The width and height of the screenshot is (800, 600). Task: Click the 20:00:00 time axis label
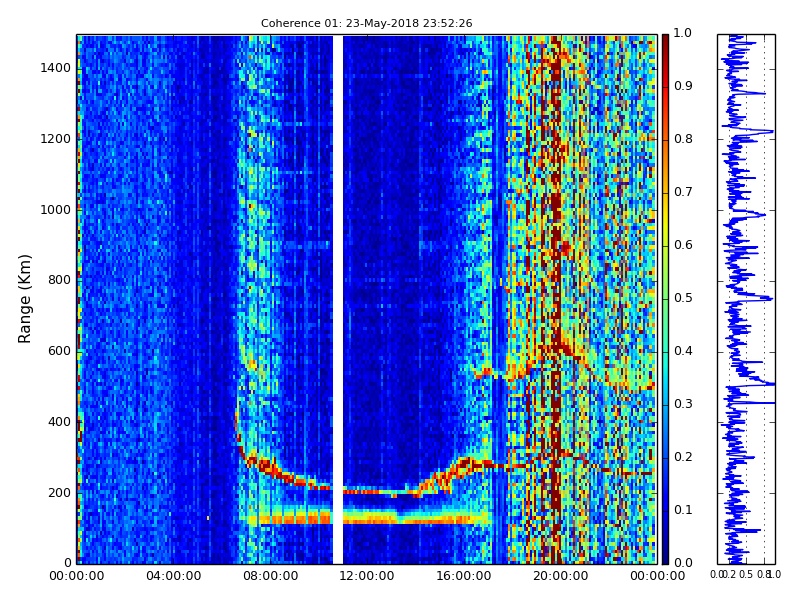point(560,577)
